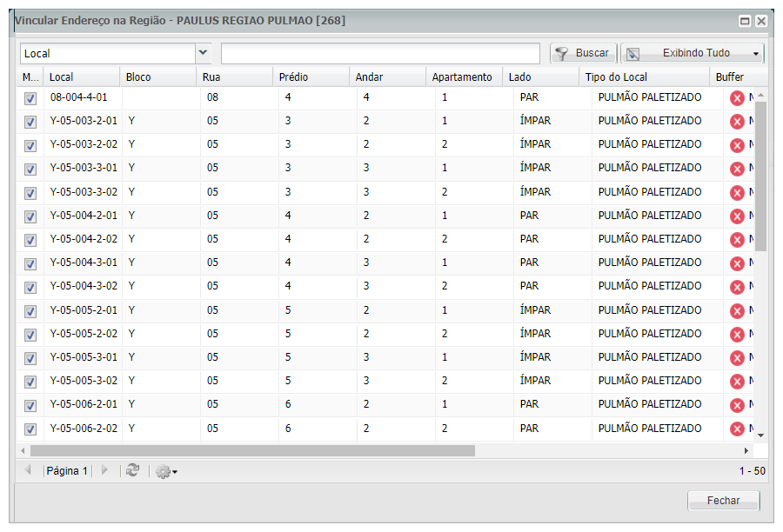This screenshot has width=783, height=532.
Task: Select the Y-05-004-2-02 local cell
Action: 84,239
